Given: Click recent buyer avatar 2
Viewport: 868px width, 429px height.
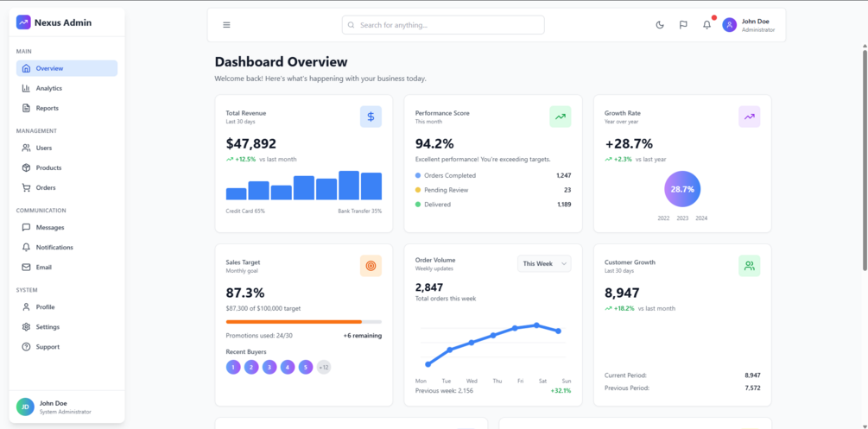Looking at the screenshot, I should 251,367.
